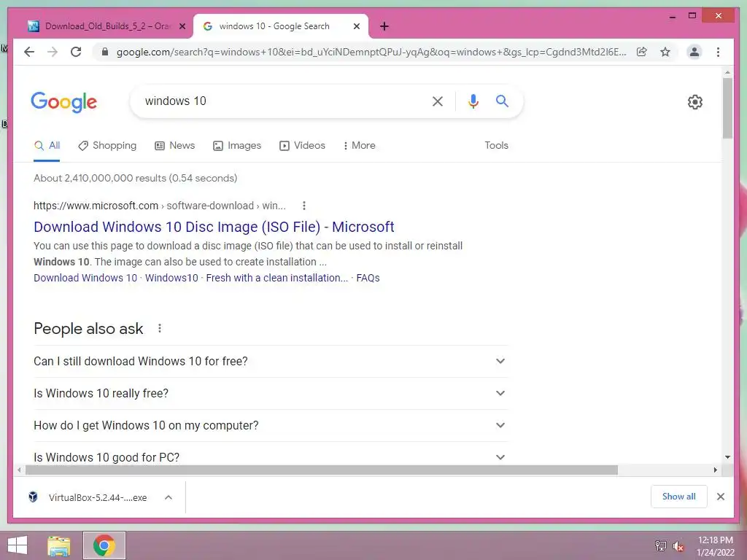
Task: Click the forward navigation arrow
Action: pos(53,52)
